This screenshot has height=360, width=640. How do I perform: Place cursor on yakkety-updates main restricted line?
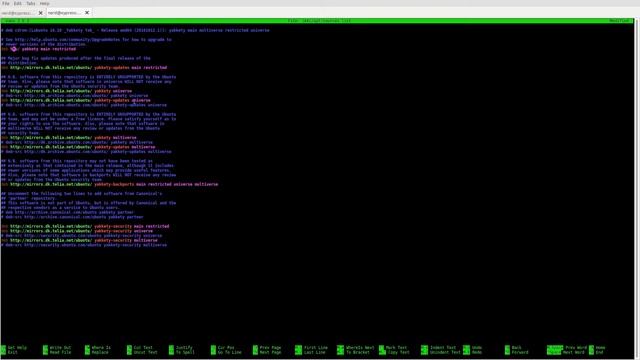point(84,67)
